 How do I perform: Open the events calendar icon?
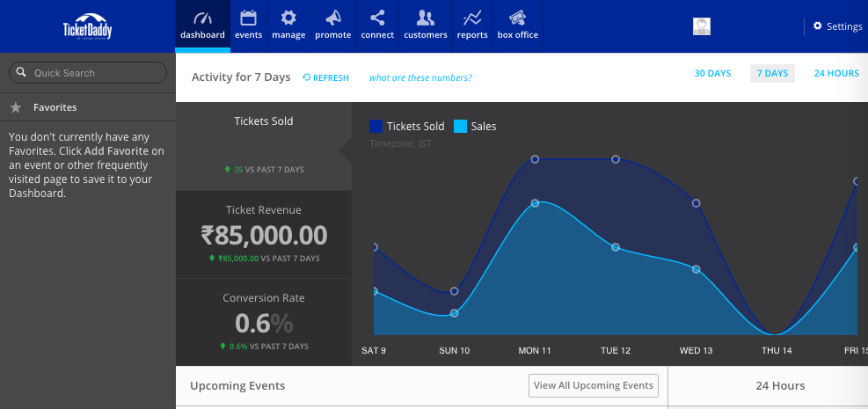click(x=248, y=18)
